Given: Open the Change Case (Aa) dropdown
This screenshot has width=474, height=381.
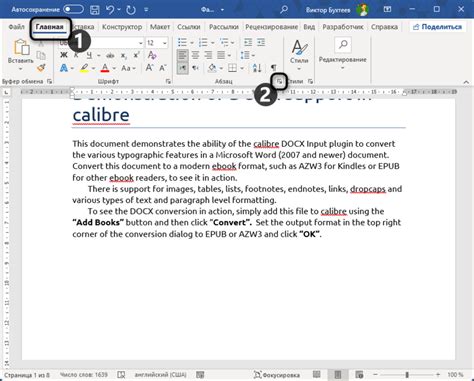Looking at the screenshot, I should tap(128, 68).
